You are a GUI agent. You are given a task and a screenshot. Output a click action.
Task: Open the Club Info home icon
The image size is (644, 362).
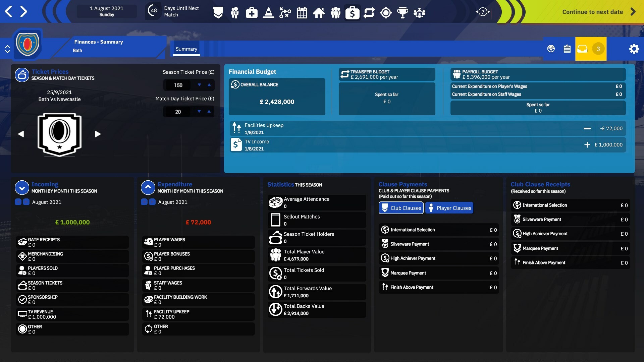click(x=319, y=13)
